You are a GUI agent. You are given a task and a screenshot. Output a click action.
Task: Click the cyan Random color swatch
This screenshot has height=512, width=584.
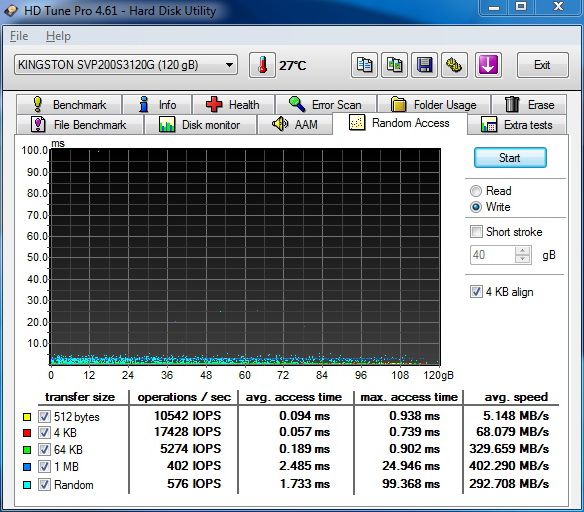pyautogui.click(x=27, y=485)
